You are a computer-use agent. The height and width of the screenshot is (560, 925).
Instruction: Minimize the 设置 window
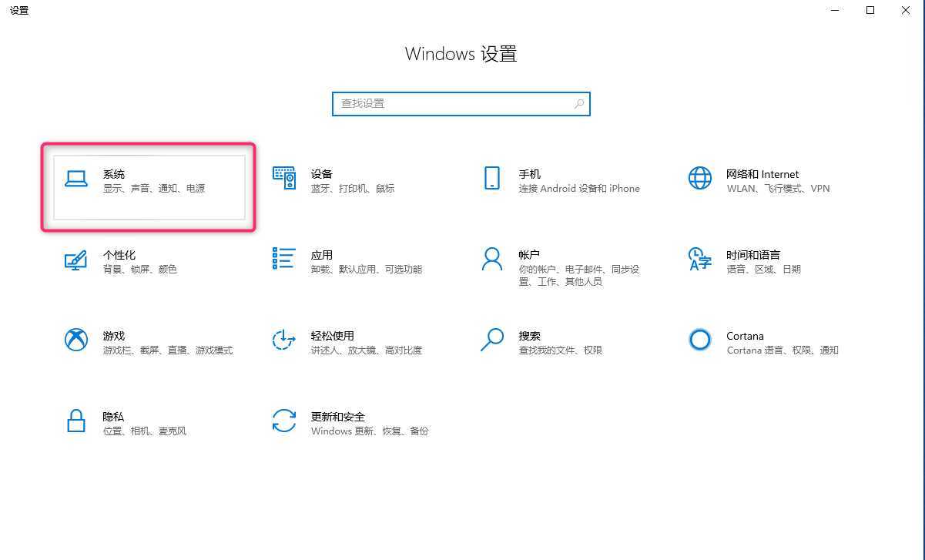[x=836, y=10]
